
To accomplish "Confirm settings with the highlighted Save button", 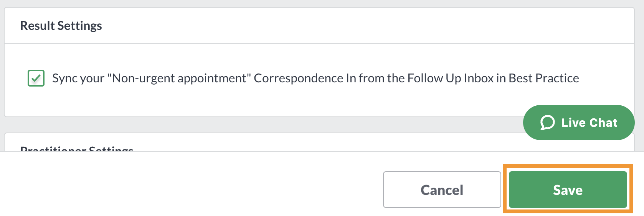I will (x=568, y=190).
